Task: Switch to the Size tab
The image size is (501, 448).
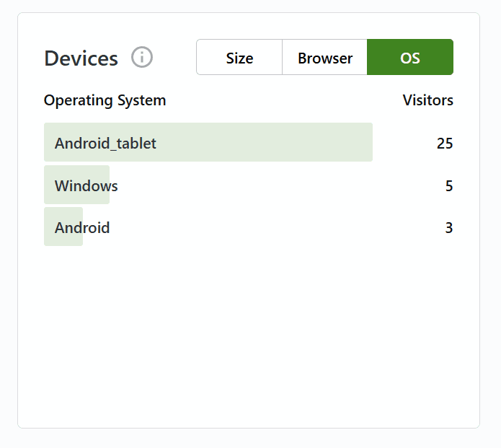Action: coord(239,58)
